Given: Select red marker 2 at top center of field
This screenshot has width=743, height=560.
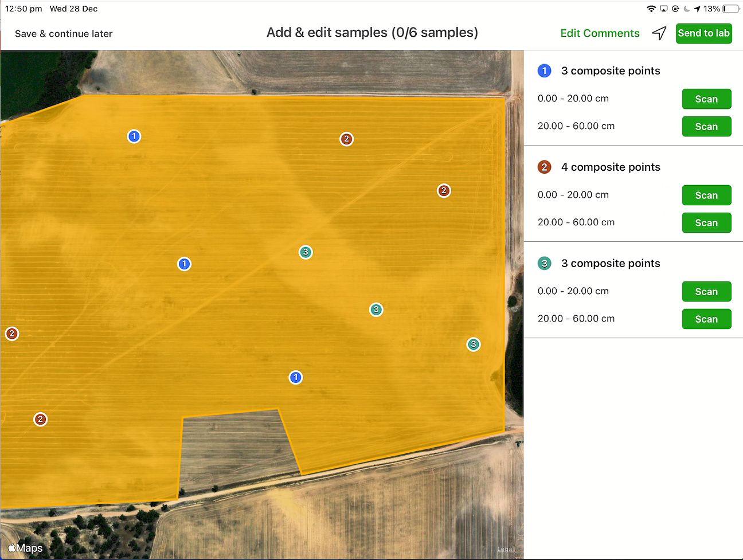Looking at the screenshot, I should point(346,139).
